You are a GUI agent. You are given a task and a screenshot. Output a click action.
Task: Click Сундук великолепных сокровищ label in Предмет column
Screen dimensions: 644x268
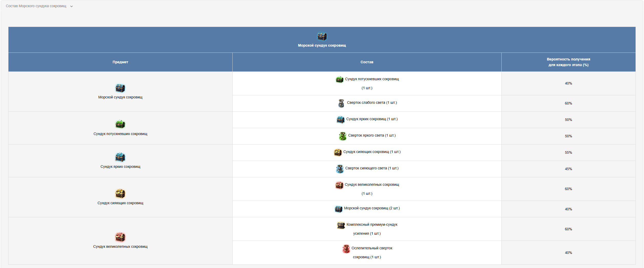pos(120,247)
